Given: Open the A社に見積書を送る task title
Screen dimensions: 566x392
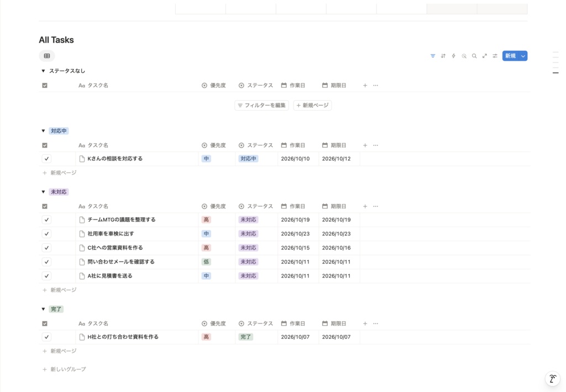Looking at the screenshot, I should coord(110,276).
